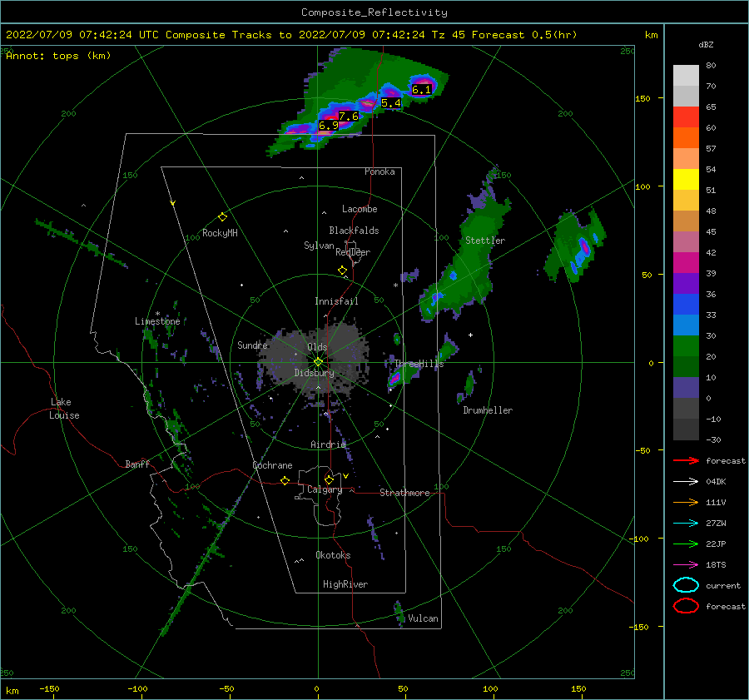Click the storm top label 6.1
Screen dimensions: 749x700
pos(421,89)
